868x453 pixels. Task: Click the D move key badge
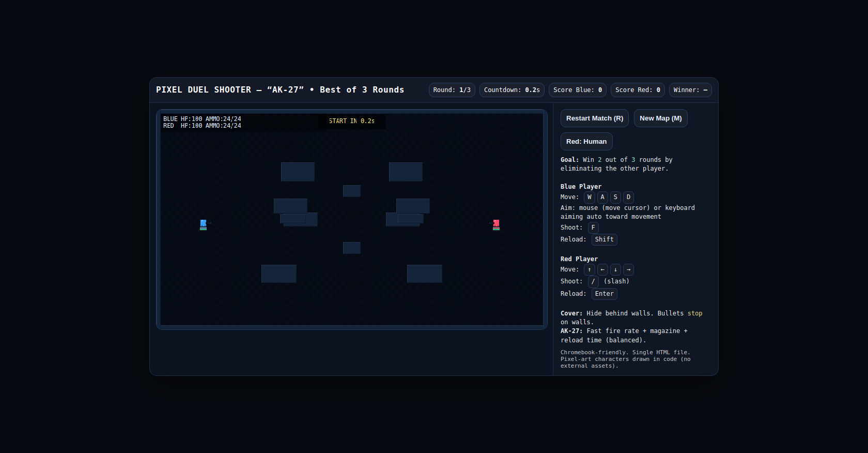tap(628, 197)
